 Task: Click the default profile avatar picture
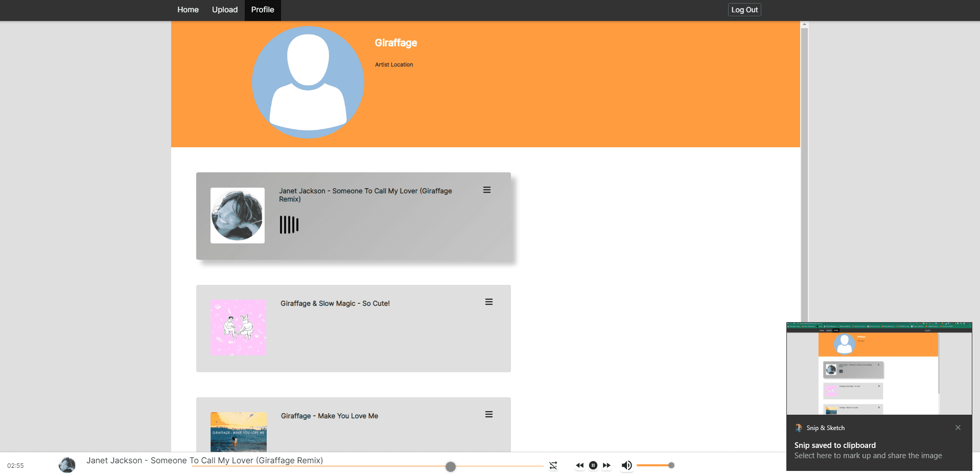point(308,82)
